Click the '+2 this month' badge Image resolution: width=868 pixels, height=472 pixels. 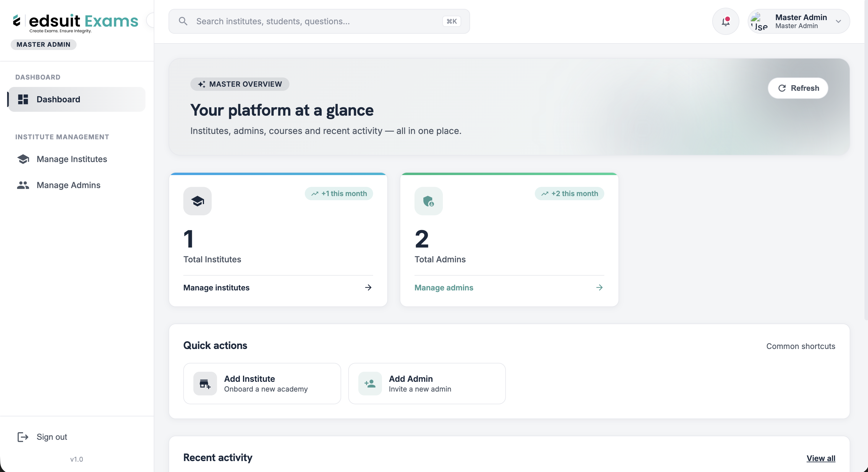coord(569,194)
